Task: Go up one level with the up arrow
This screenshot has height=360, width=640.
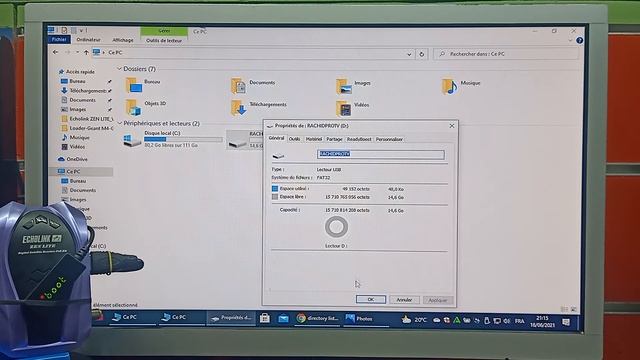Action: [86, 52]
